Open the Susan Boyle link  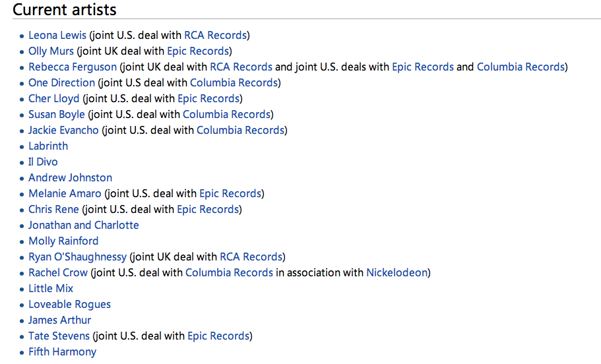(57, 115)
